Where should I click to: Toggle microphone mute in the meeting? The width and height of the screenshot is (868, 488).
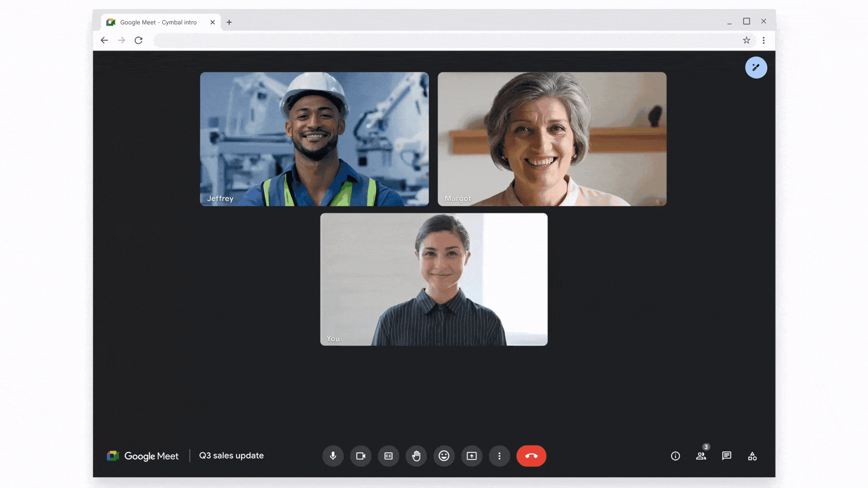pos(332,456)
